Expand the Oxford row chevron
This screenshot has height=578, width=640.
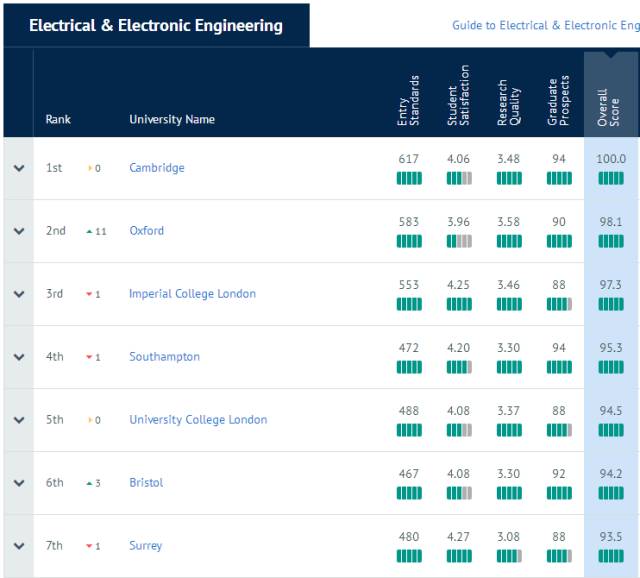tap(19, 231)
